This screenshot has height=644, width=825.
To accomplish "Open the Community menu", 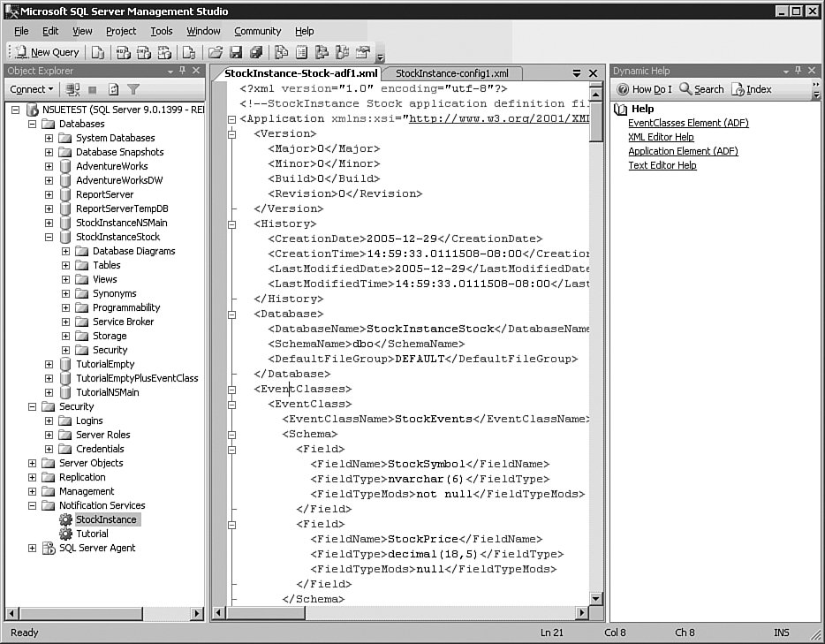I will (258, 31).
